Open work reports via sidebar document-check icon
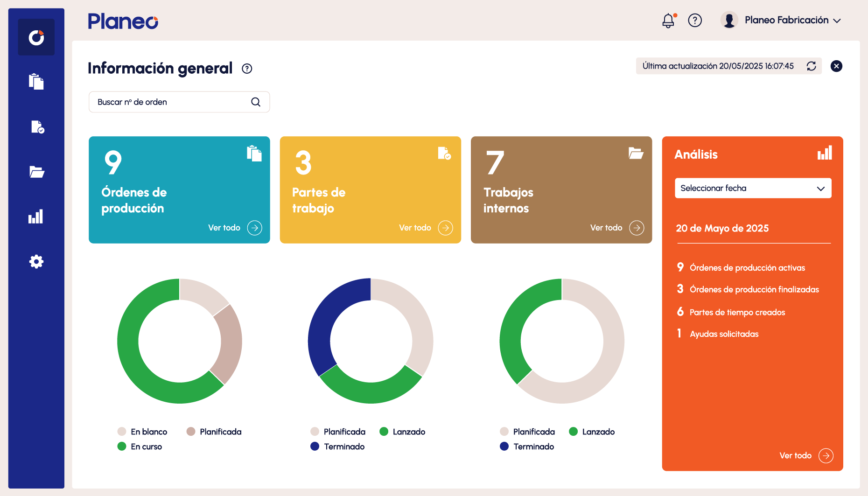This screenshot has height=496, width=868. pyautogui.click(x=37, y=127)
